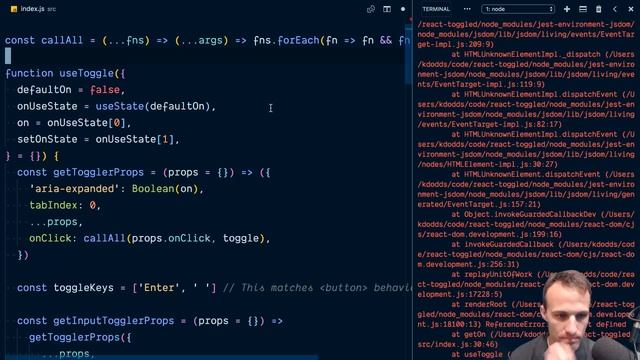640x360 pixels.
Task: Click 'forEach' in the callAll line
Action: [x=298, y=40]
